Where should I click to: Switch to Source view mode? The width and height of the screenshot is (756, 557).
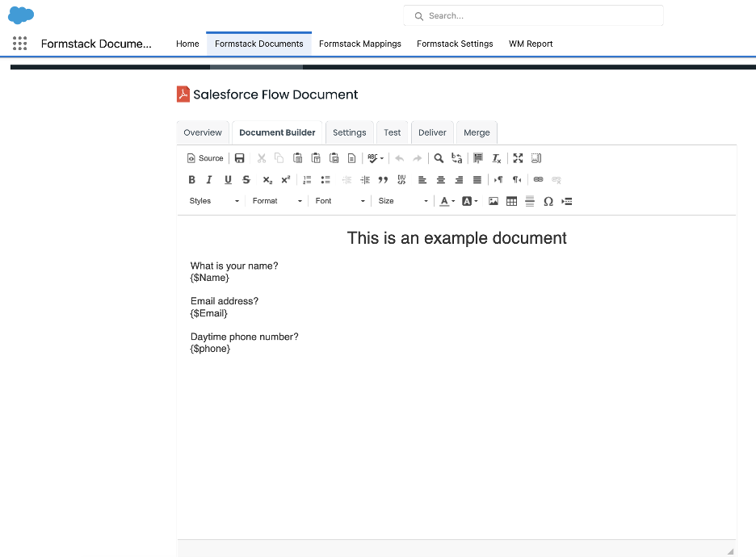point(204,157)
